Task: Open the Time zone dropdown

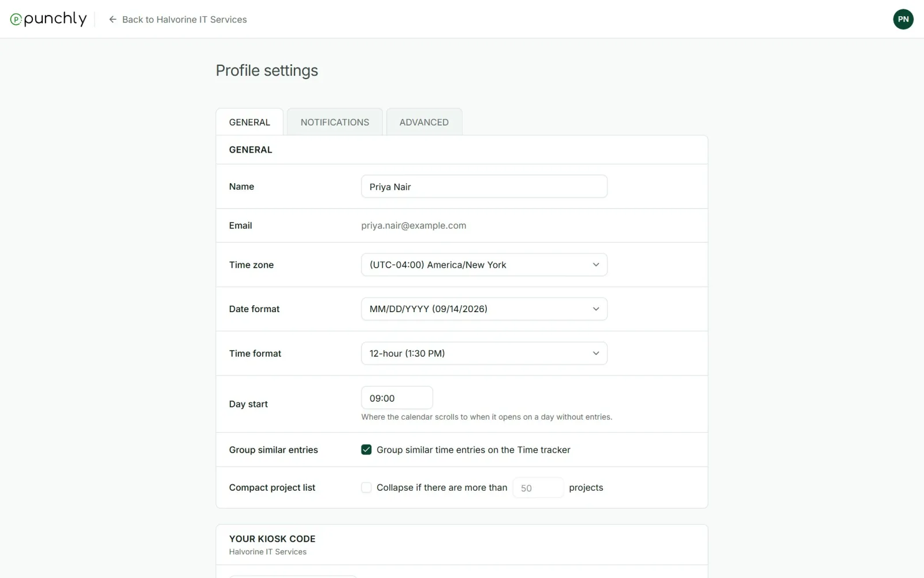Action: point(484,265)
